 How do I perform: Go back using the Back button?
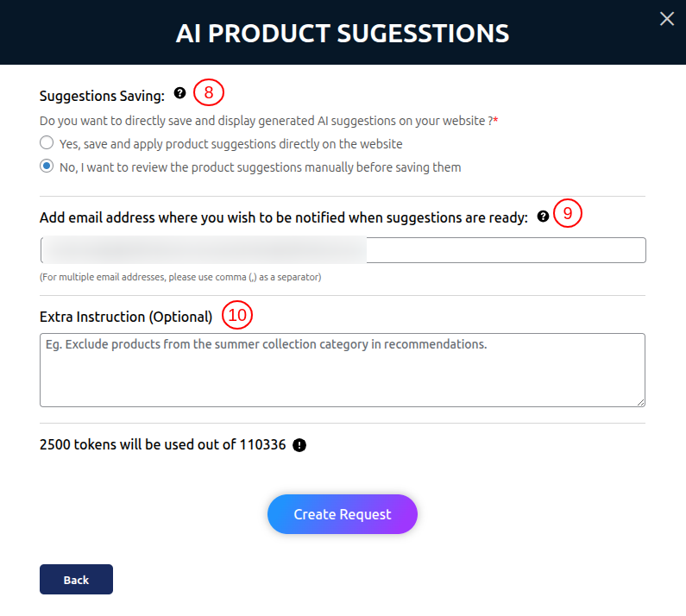76,579
